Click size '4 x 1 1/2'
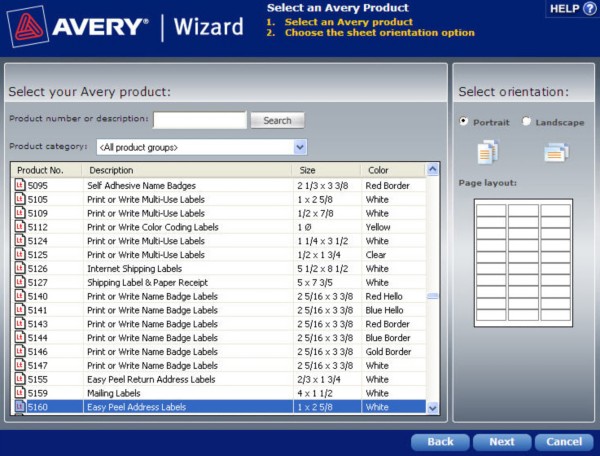 coord(315,393)
